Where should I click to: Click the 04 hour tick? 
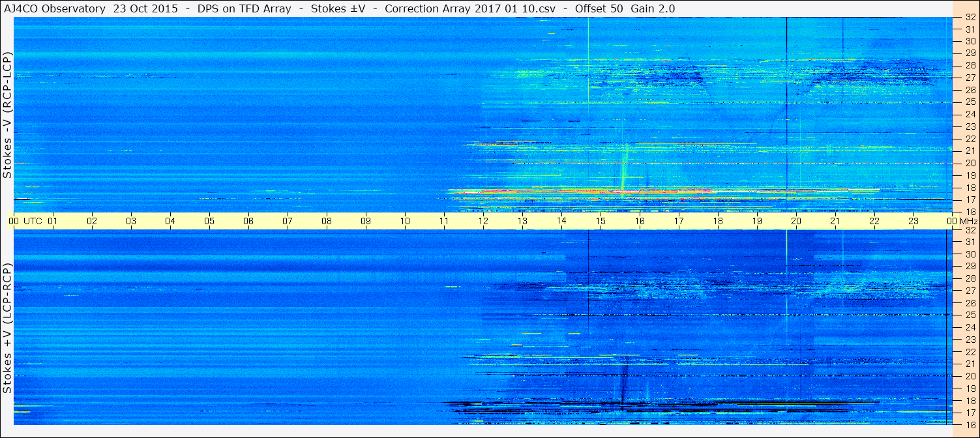click(x=170, y=221)
